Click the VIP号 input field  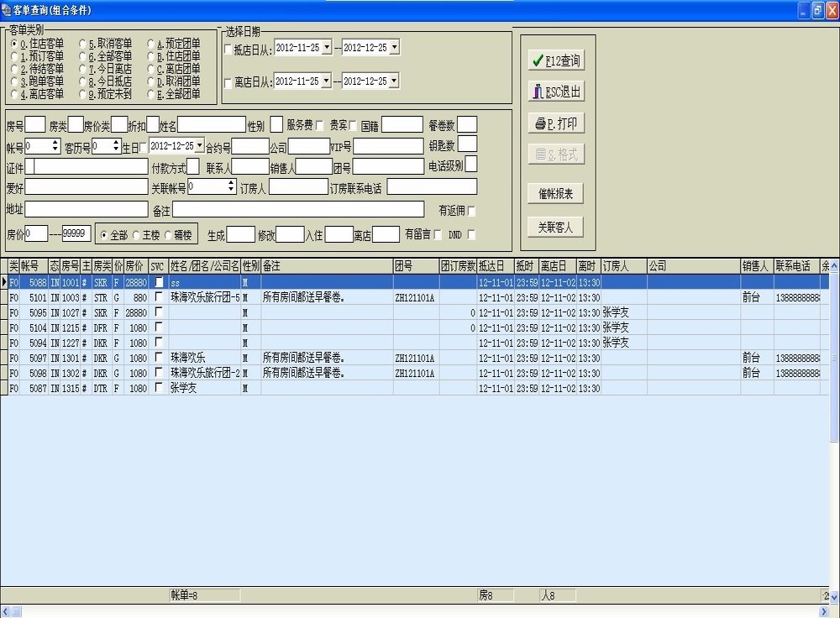[x=388, y=146]
